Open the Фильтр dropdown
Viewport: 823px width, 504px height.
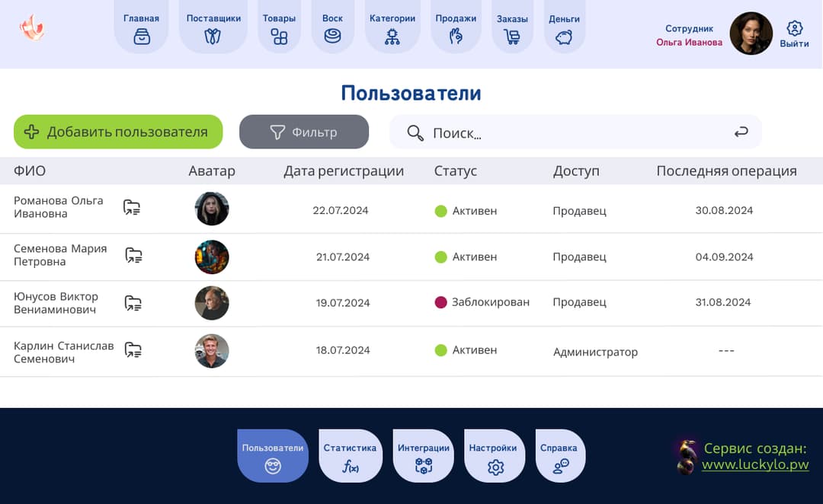pyautogui.click(x=304, y=132)
